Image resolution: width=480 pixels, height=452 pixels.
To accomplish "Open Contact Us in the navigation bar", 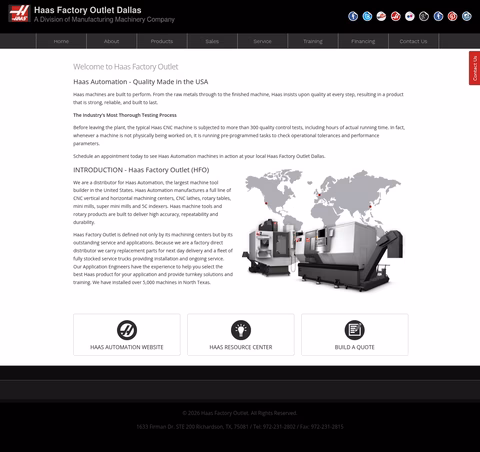I will click(x=413, y=41).
